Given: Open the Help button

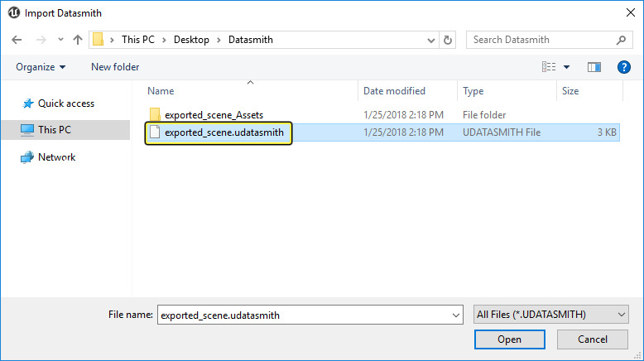Looking at the screenshot, I should click(x=624, y=67).
